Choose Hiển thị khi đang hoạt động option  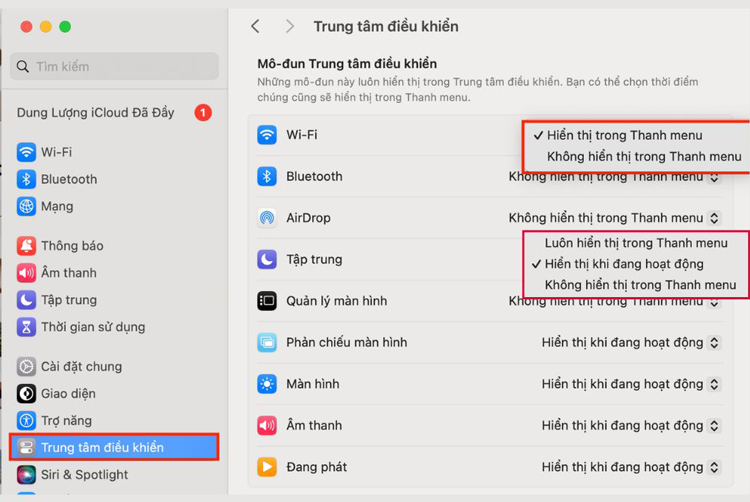click(x=624, y=264)
